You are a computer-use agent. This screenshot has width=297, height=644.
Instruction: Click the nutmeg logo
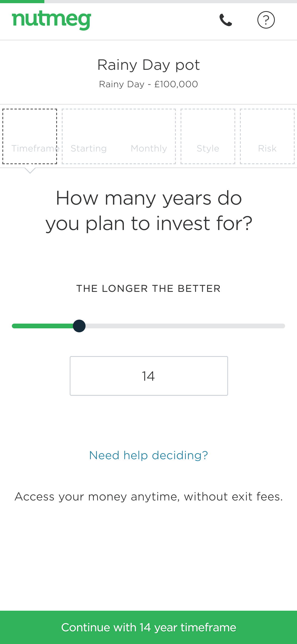coord(51,21)
